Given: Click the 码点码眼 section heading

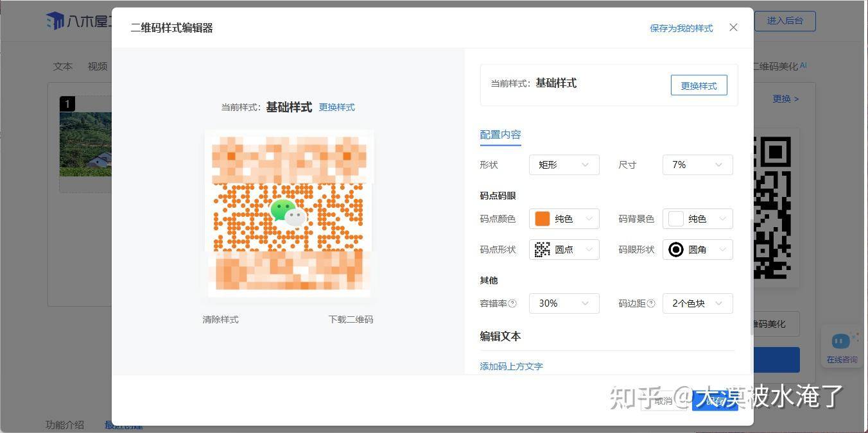Looking at the screenshot, I should pos(498,196).
